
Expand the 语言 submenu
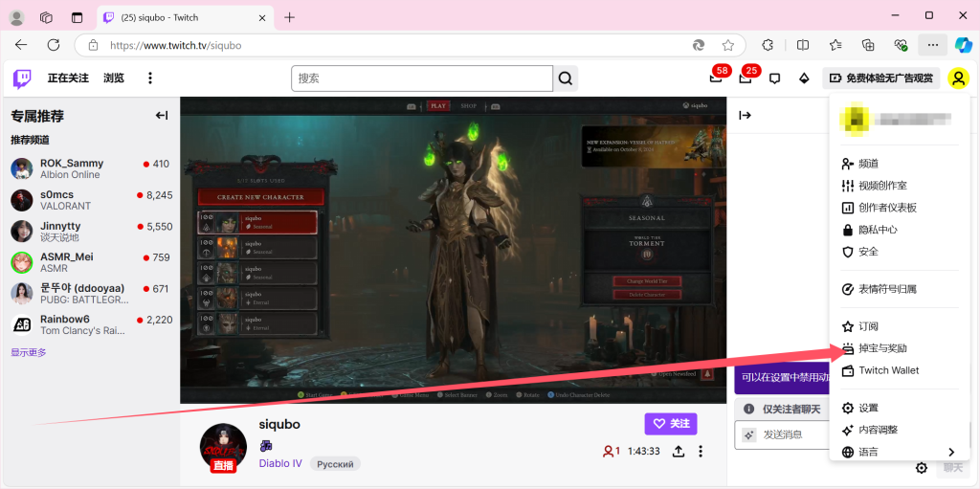(x=900, y=452)
